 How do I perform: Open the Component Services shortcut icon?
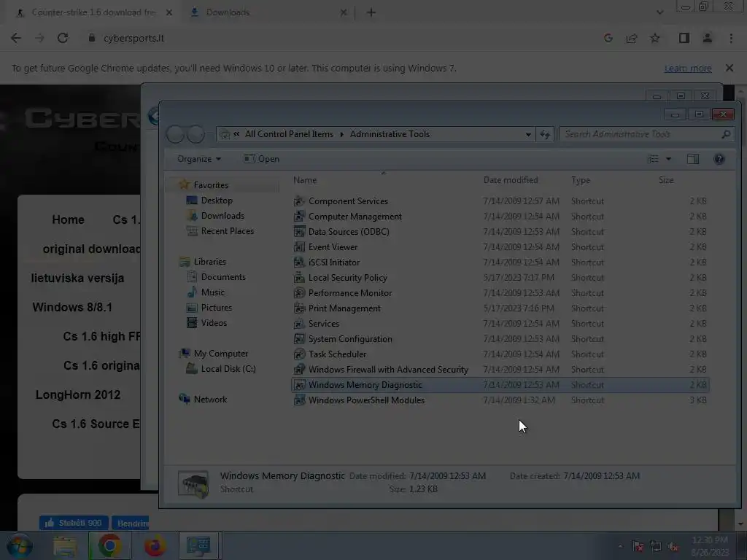(299, 201)
